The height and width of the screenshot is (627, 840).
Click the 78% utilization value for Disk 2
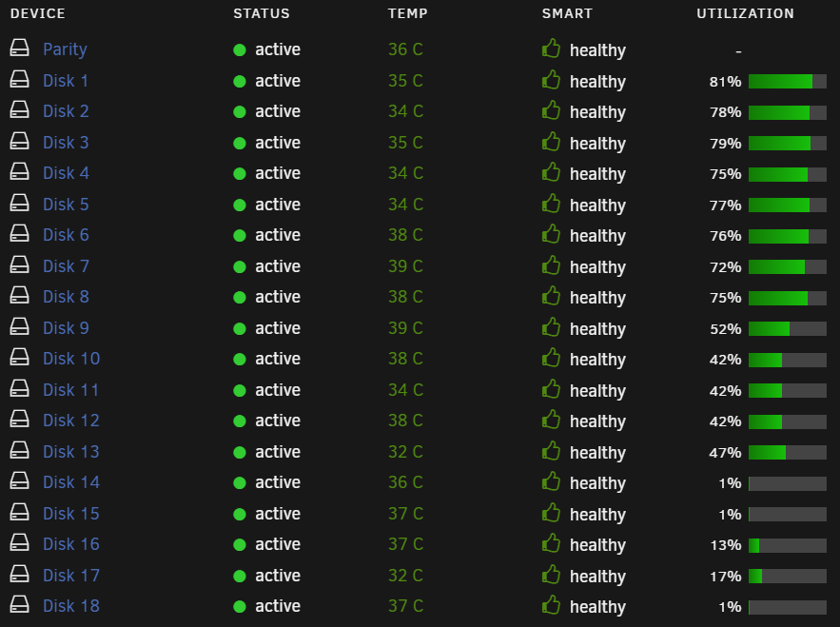tap(725, 112)
